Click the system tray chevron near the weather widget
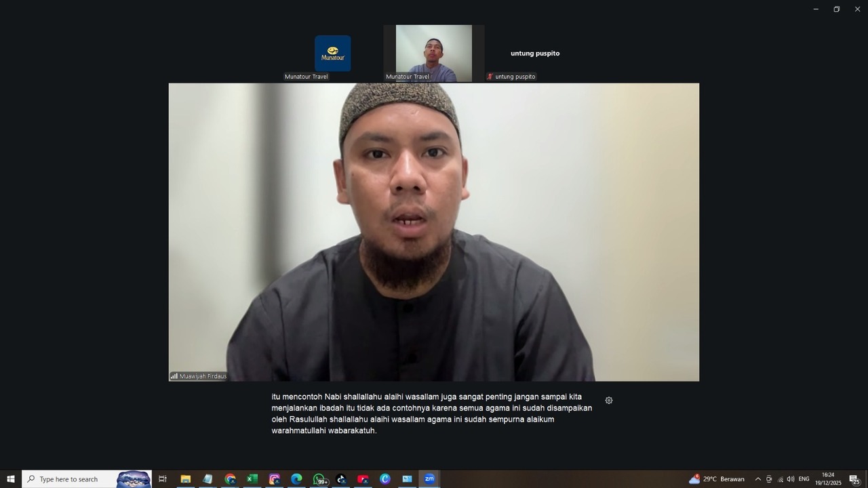 pyautogui.click(x=757, y=479)
